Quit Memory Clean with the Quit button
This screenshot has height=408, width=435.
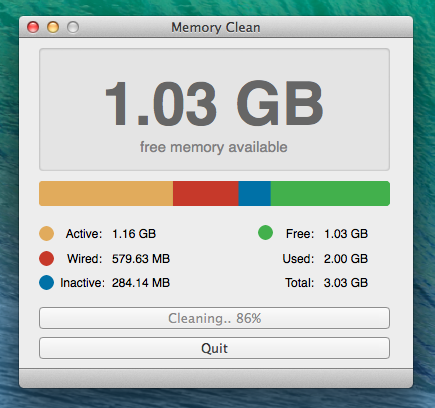(x=214, y=348)
